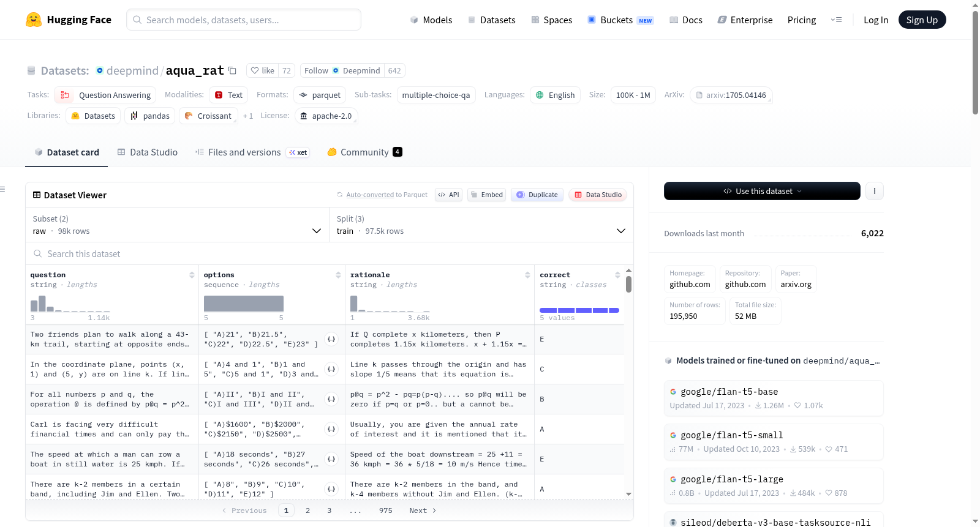This screenshot has width=980, height=527.
Task: Sort by the question column
Action: [192, 275]
